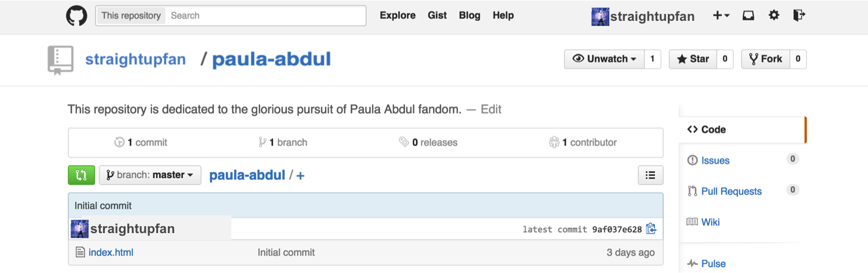Open the create new plus dropdown
Viewport: 868px width, 273px height.
click(x=721, y=16)
